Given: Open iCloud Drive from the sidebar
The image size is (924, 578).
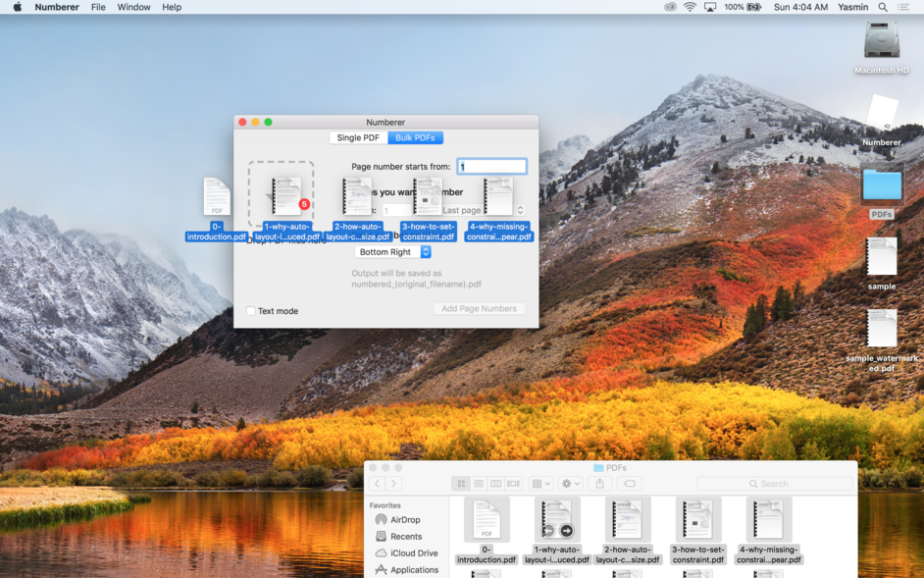Looking at the screenshot, I should (x=413, y=552).
